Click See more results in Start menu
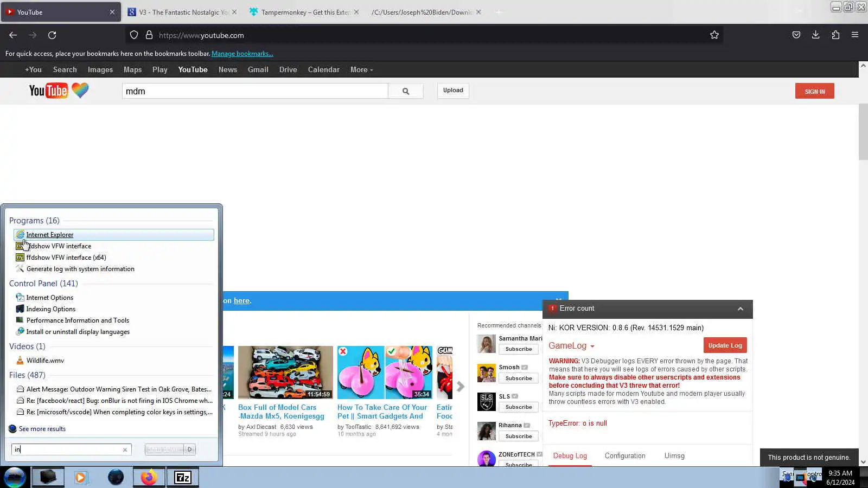868x488 pixels. coord(42,429)
